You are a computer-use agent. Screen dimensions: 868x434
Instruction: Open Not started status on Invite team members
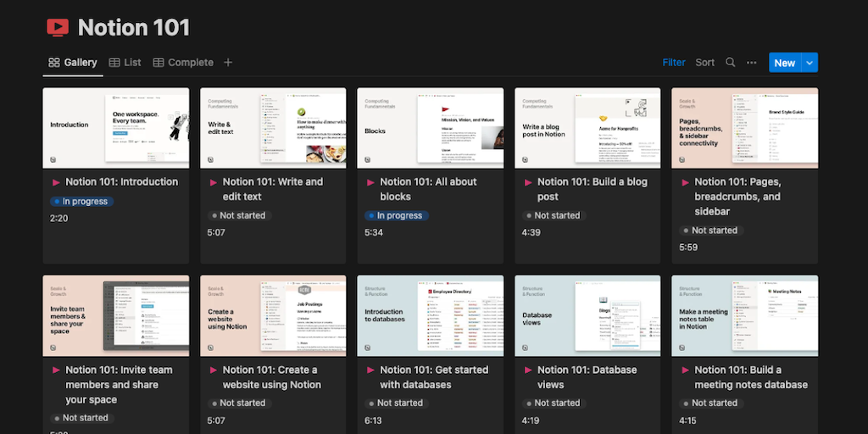tap(82, 418)
